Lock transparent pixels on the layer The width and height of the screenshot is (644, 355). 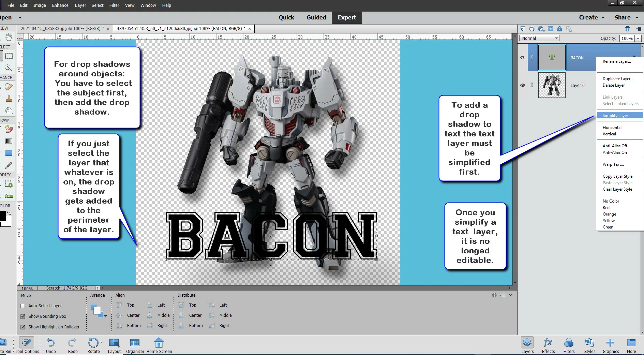pyautogui.click(x=569, y=29)
